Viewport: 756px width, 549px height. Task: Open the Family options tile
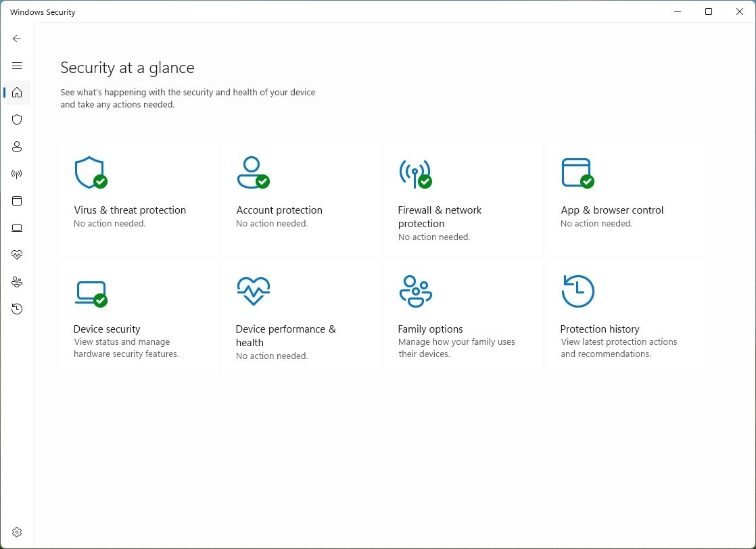coord(463,316)
